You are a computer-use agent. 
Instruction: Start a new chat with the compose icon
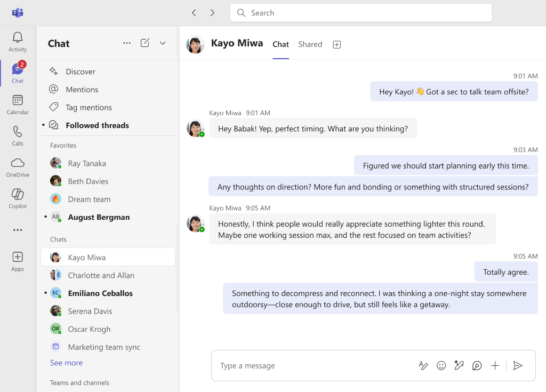coord(144,43)
